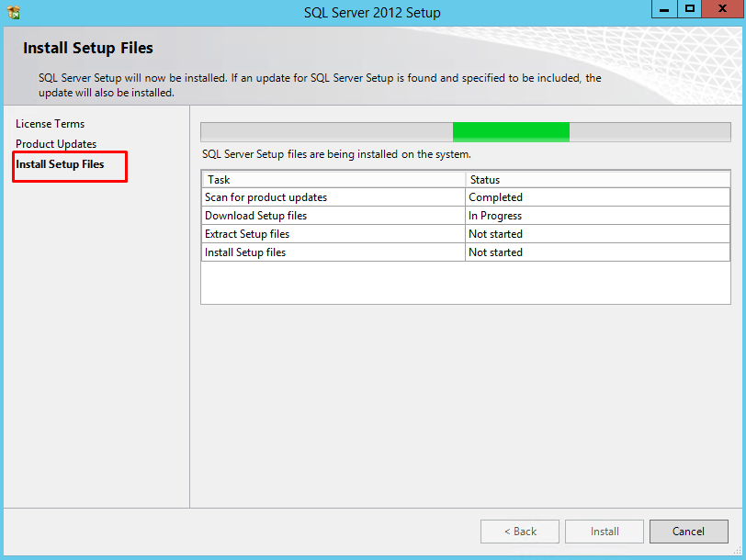The width and height of the screenshot is (746, 560).
Task: Click the Back button
Action: click(519, 532)
